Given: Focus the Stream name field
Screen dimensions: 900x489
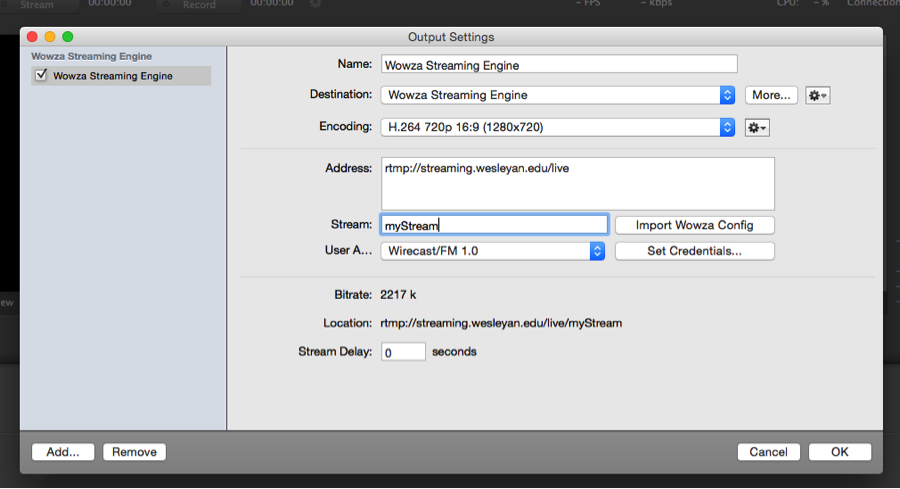Looking at the screenshot, I should pos(494,225).
